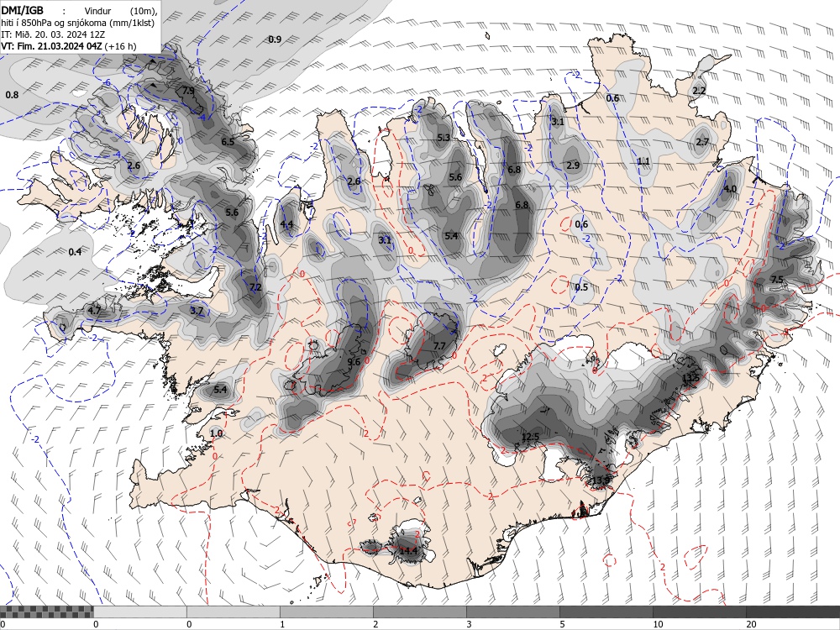Click the legend swatch above label 1
Viewport: 840px width, 630px height.
click(326, 612)
